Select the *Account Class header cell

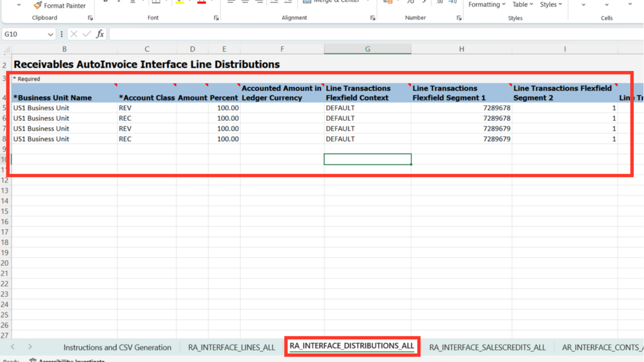point(147,93)
